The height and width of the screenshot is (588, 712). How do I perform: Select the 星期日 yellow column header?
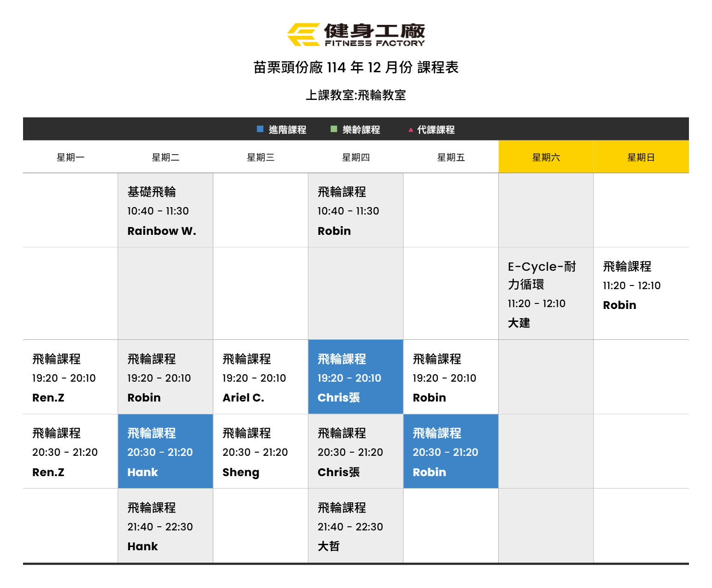click(x=641, y=157)
